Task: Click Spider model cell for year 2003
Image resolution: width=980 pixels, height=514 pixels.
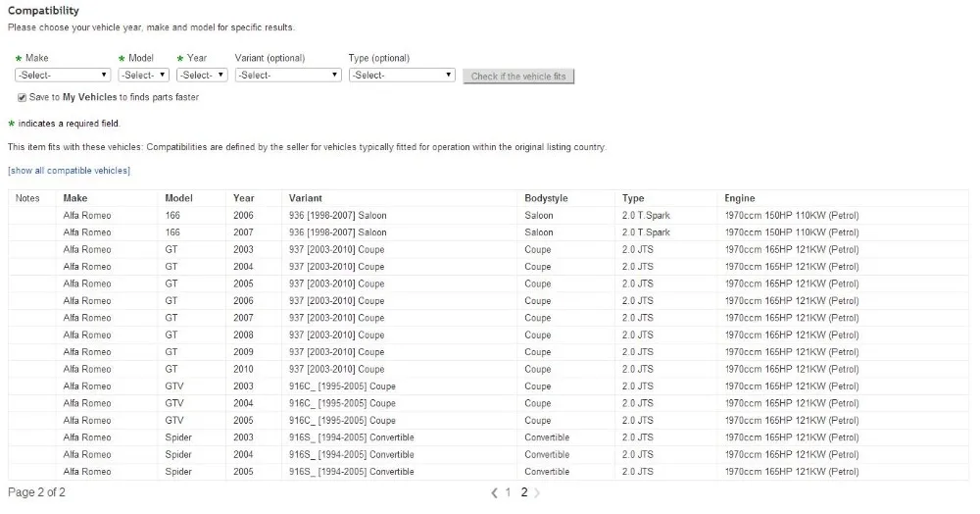Action: (x=178, y=437)
